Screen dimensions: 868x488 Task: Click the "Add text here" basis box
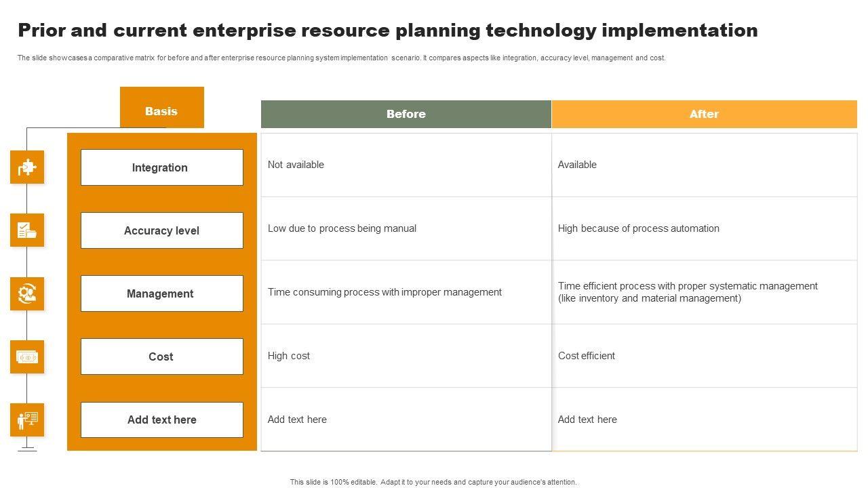[x=161, y=420]
